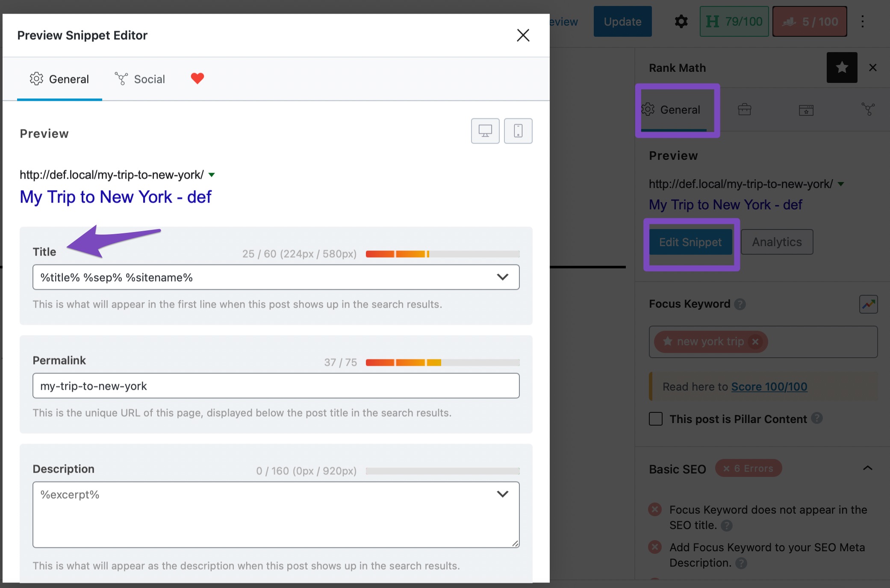This screenshot has width=890, height=588.
Task: Remove new york trip keyword tag
Action: click(x=755, y=342)
